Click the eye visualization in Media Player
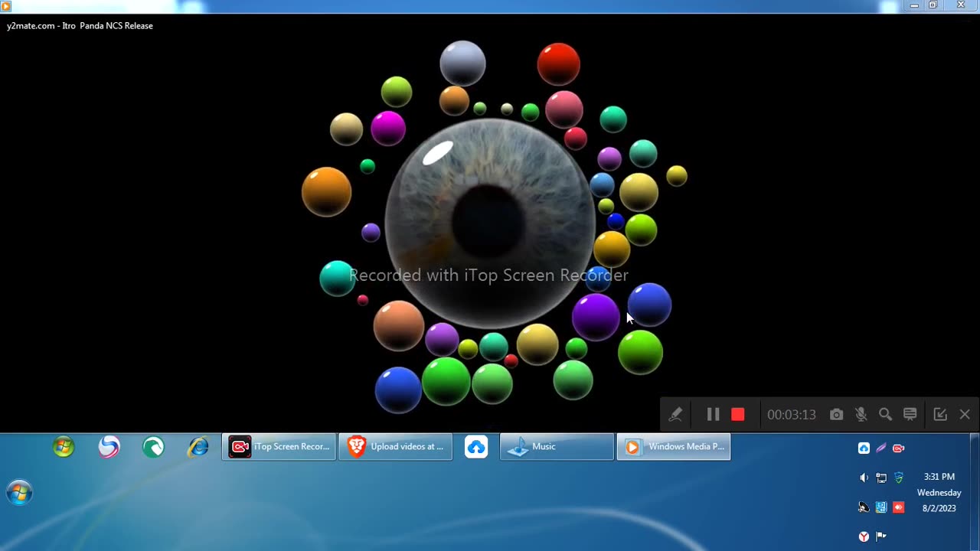 pyautogui.click(x=490, y=223)
